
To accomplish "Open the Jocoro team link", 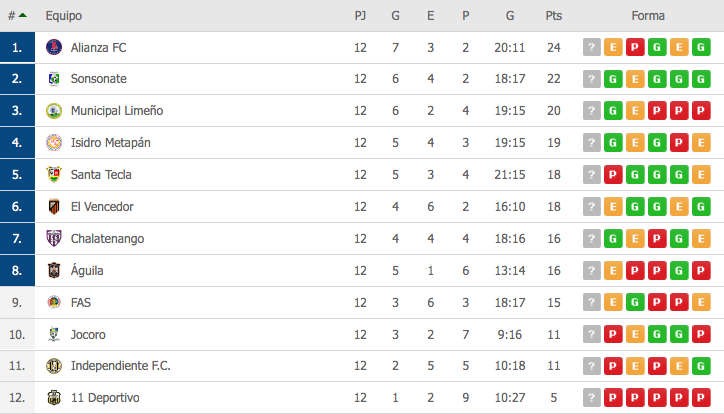I will point(88,335).
